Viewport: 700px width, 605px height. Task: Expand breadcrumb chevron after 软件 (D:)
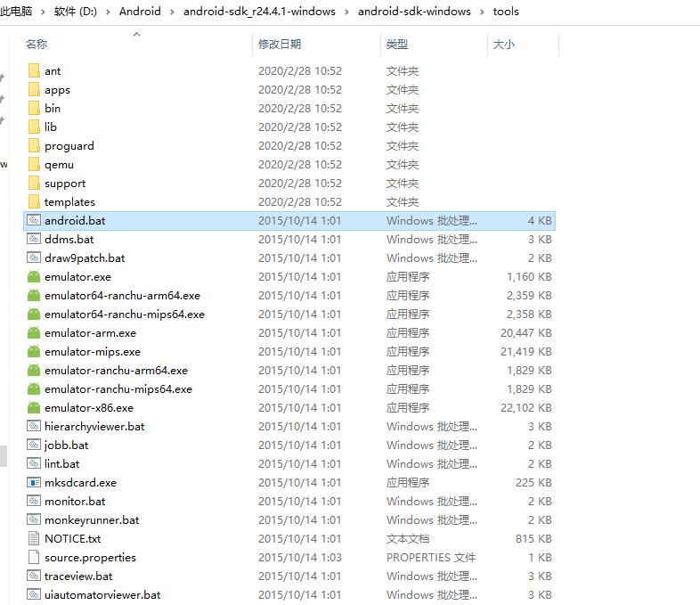(108, 12)
